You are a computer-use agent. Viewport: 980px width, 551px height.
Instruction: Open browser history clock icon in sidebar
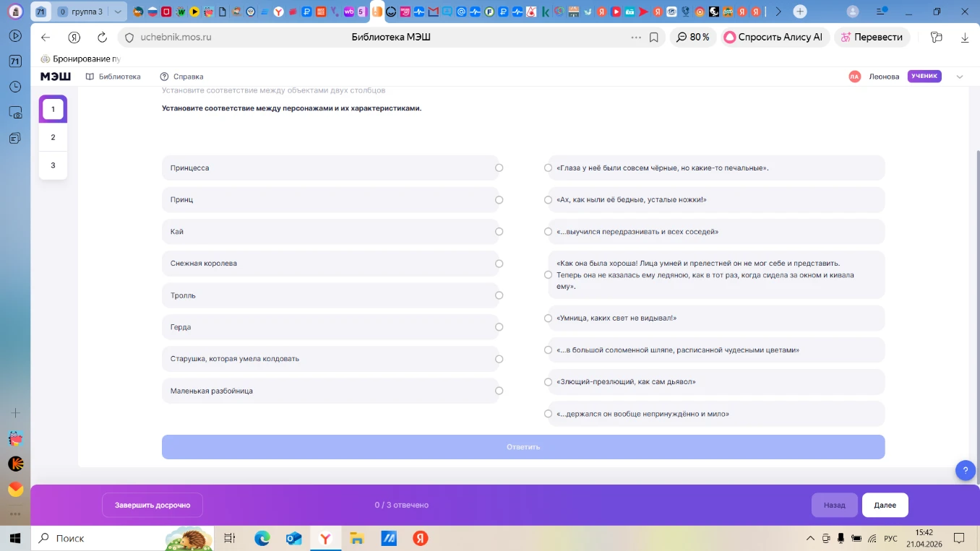click(x=15, y=87)
